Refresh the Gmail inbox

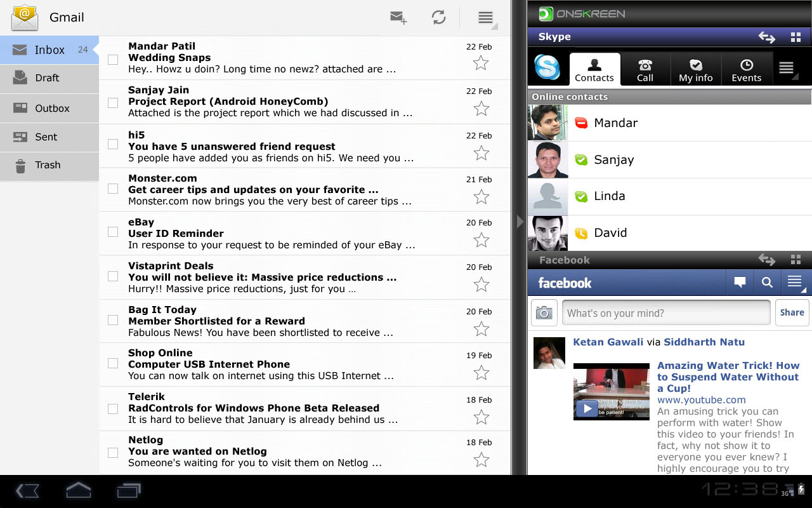tap(438, 17)
